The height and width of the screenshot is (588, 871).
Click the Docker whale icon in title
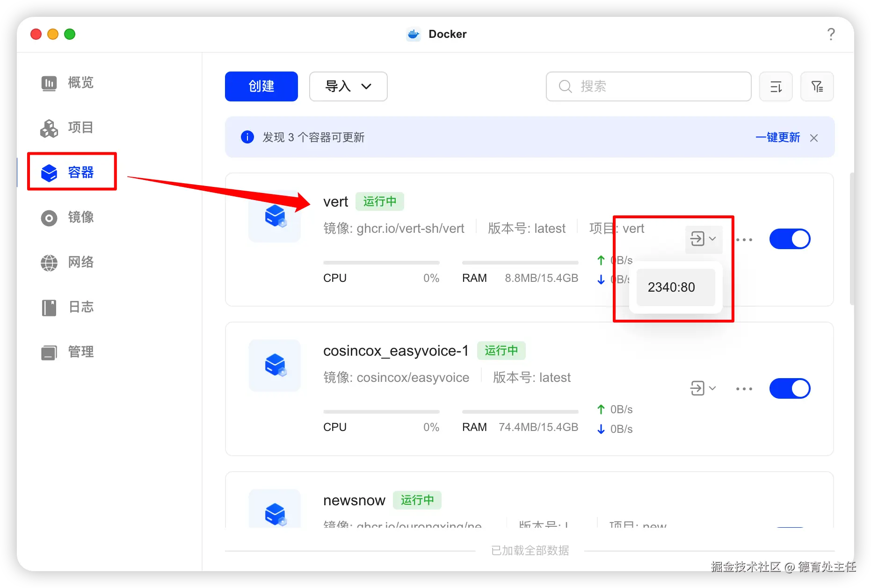point(413,34)
